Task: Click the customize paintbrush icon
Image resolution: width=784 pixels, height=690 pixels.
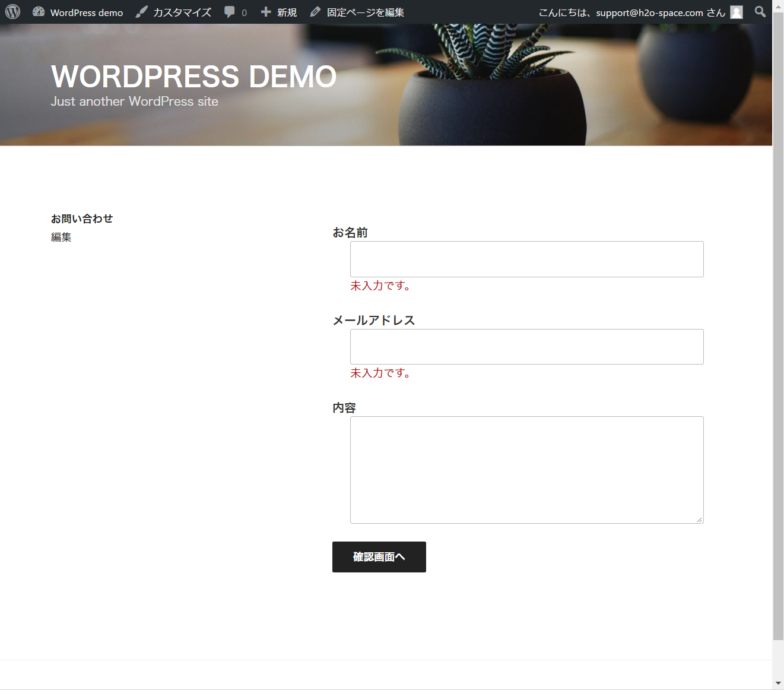Action: 141,12
